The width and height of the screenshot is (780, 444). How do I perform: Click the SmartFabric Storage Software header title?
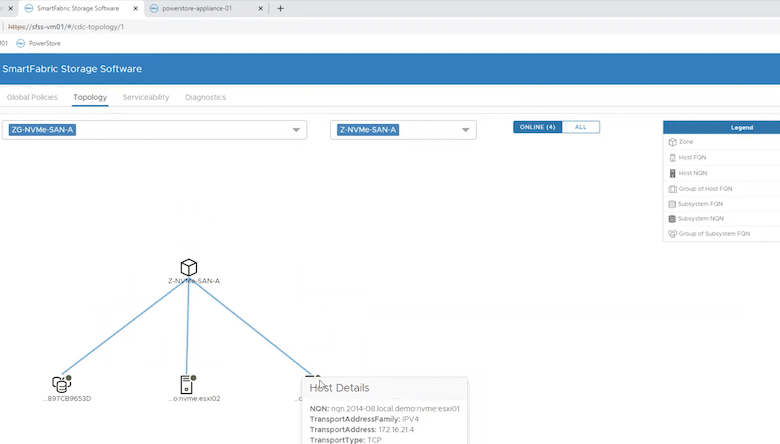[72, 69]
